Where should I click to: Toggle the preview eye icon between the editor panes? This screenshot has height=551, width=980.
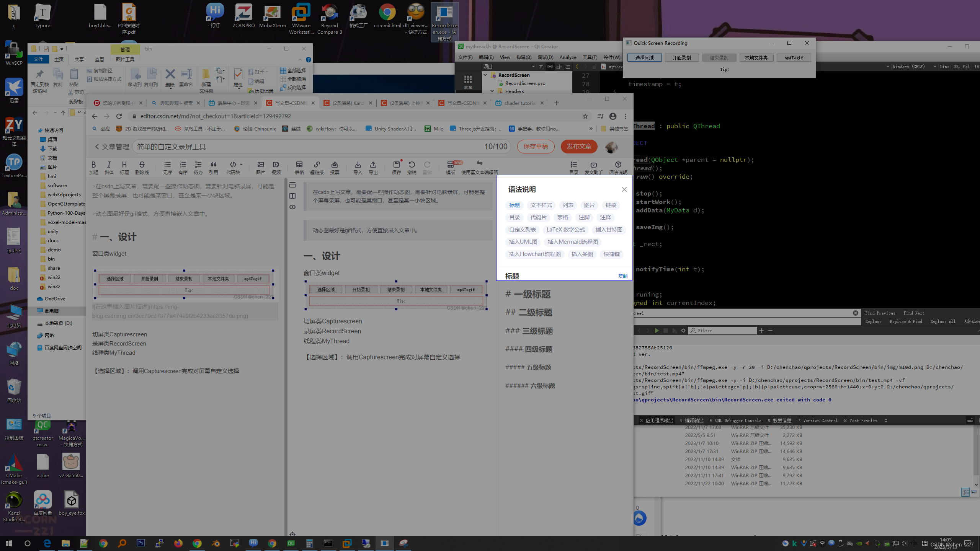click(x=292, y=207)
